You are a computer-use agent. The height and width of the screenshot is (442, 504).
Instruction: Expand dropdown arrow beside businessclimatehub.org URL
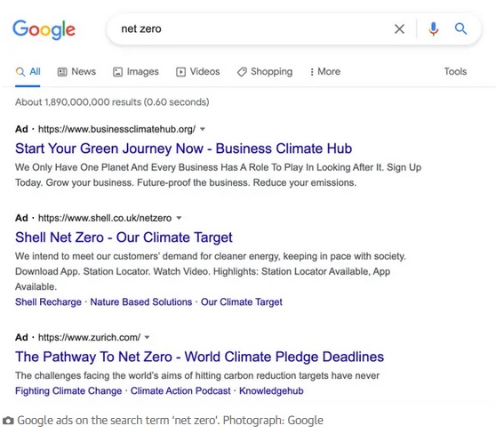(x=203, y=129)
